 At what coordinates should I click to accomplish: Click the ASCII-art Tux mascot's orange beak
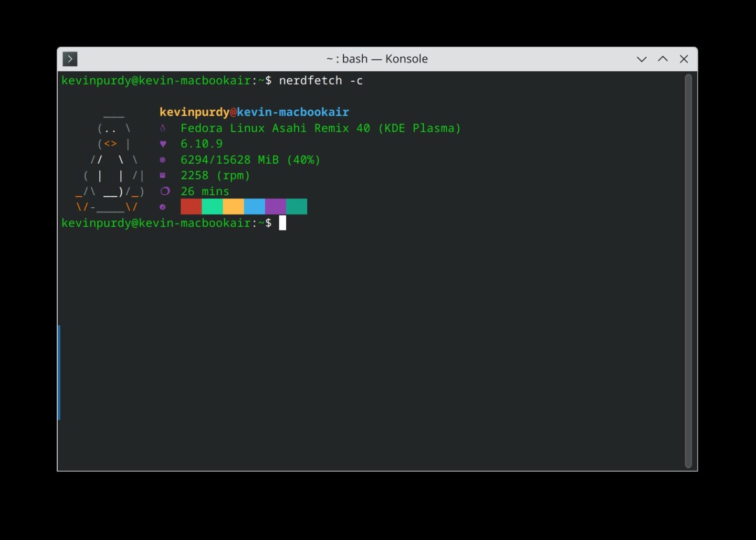click(x=110, y=143)
